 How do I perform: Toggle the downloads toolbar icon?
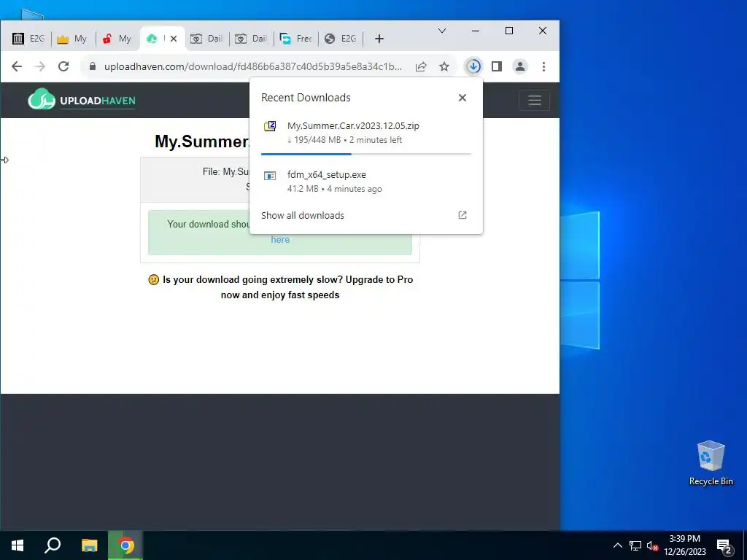click(x=473, y=66)
